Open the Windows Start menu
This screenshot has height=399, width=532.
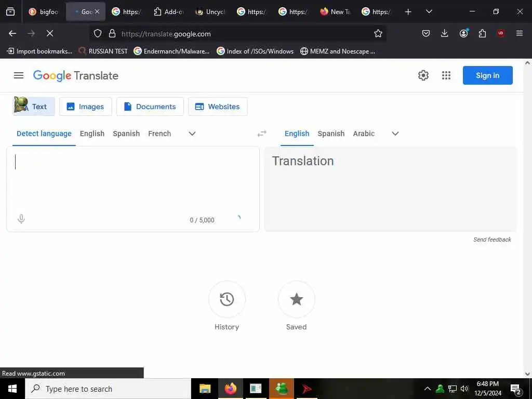pos(12,389)
